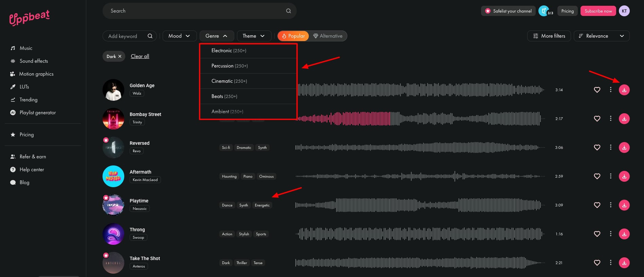The width and height of the screenshot is (644, 277).
Task: Open the More filters panel
Action: point(549,36)
